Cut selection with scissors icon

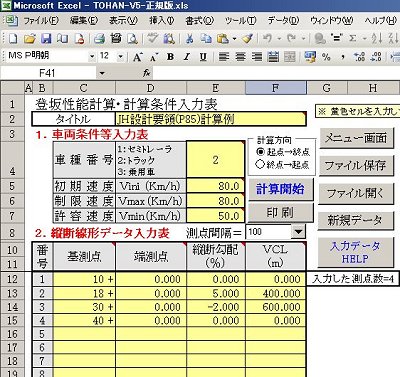190,39
